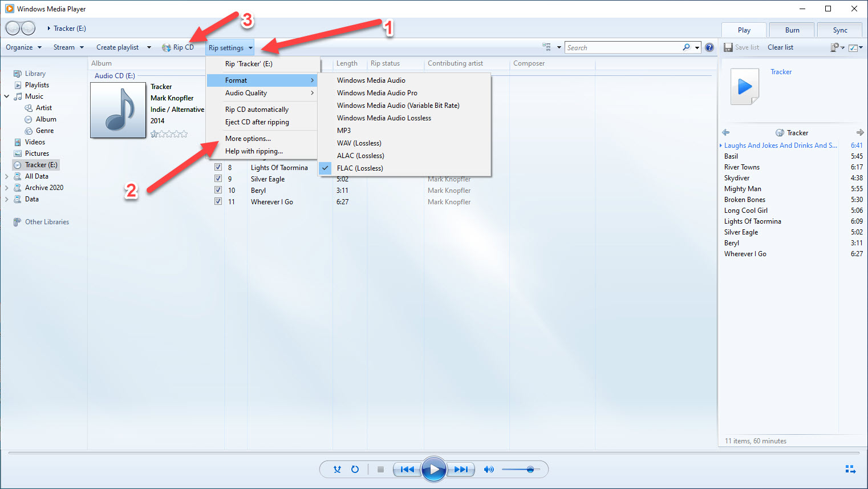The height and width of the screenshot is (489, 868).
Task: Open the list options icon
Action: pos(837,47)
